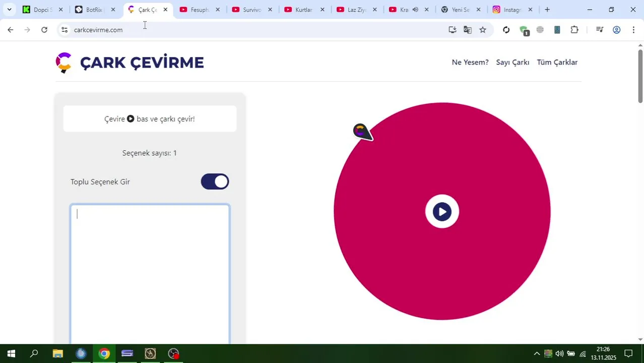Close the Instagram tab
Viewport: 644px width, 363px height.
(x=530, y=10)
